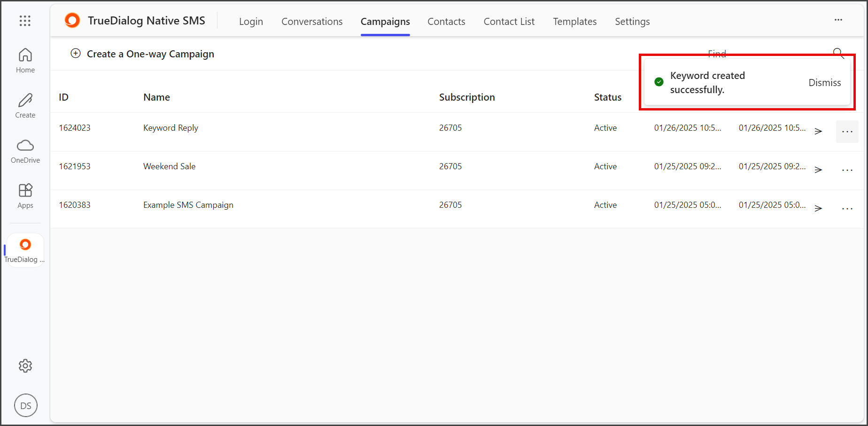This screenshot has height=426, width=868.
Task: Open the Settings tab
Action: tap(632, 22)
